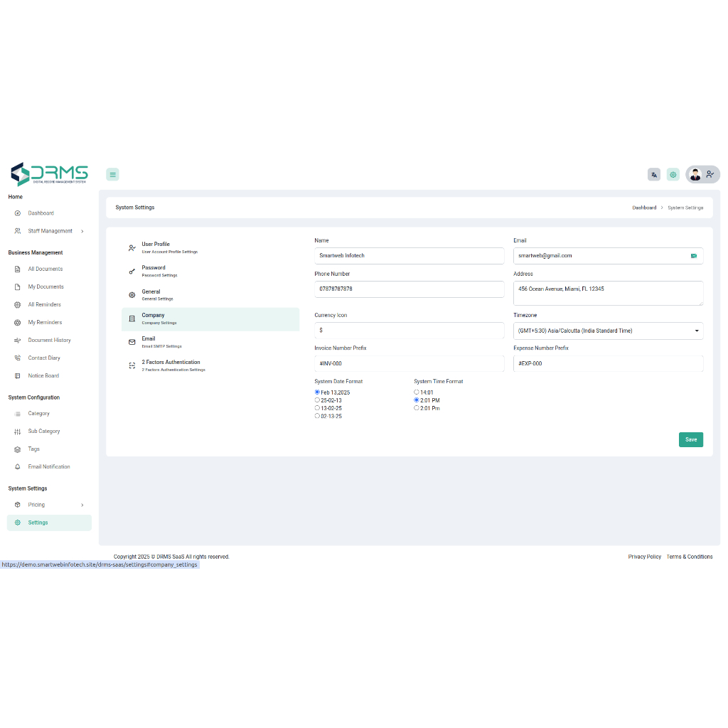Click the All Documents file icon
The image size is (728, 728).
(18, 269)
